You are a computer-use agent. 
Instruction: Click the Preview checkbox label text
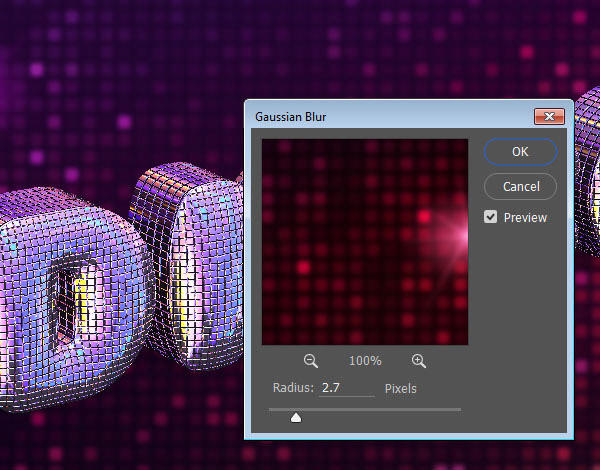coord(525,217)
